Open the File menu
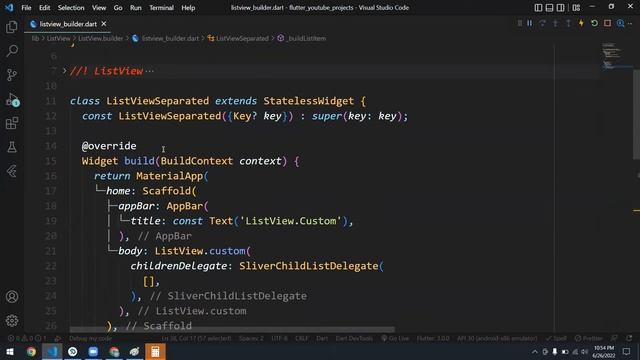Screen dimensions: 640x360 (26, 7)
